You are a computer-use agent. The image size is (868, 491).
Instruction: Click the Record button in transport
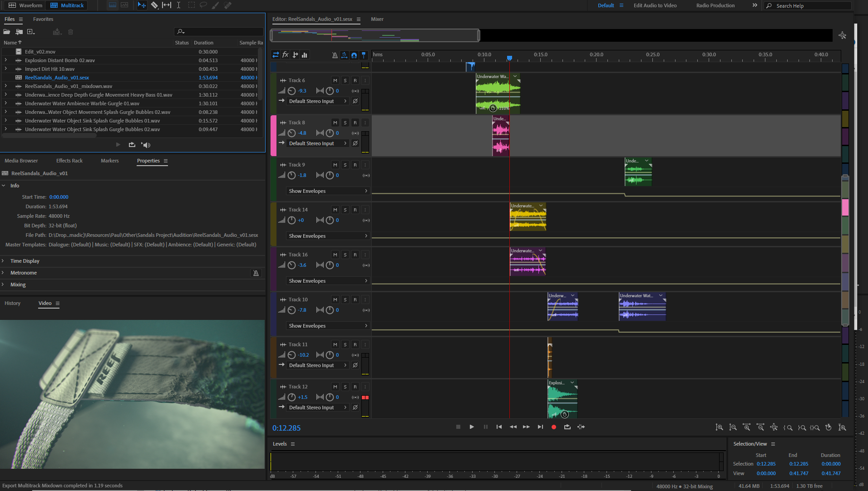[553, 427]
